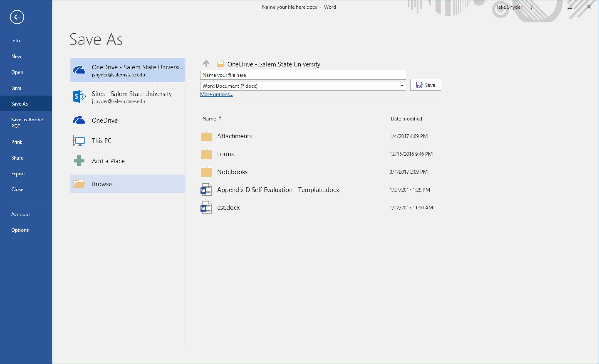
Task: Click date 1/12/2017 11:50 AM
Action: coord(411,208)
